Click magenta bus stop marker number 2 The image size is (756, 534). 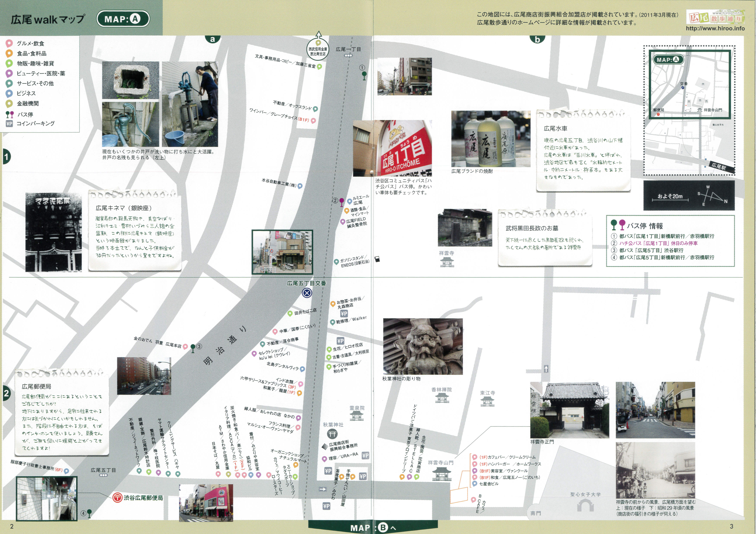click(x=342, y=201)
